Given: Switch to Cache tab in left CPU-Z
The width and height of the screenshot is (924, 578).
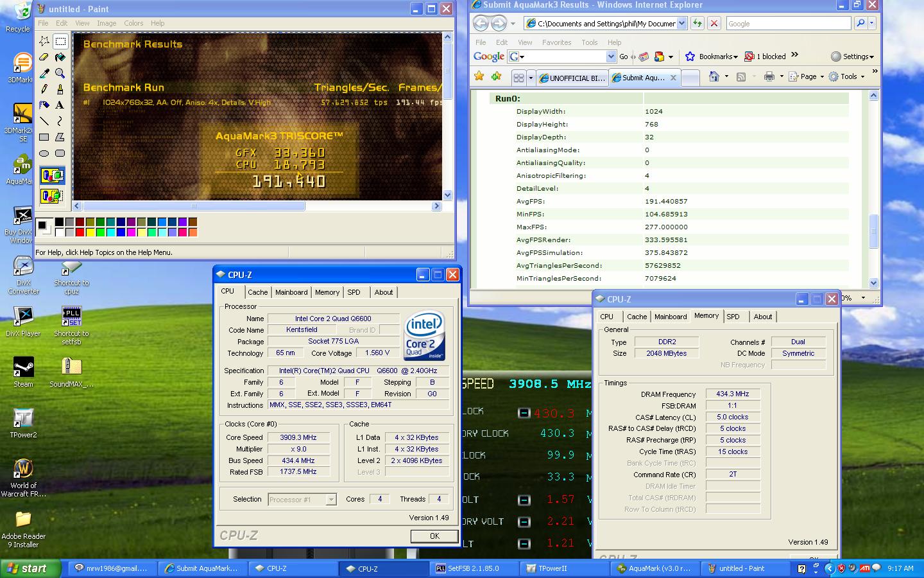Looking at the screenshot, I should [258, 292].
